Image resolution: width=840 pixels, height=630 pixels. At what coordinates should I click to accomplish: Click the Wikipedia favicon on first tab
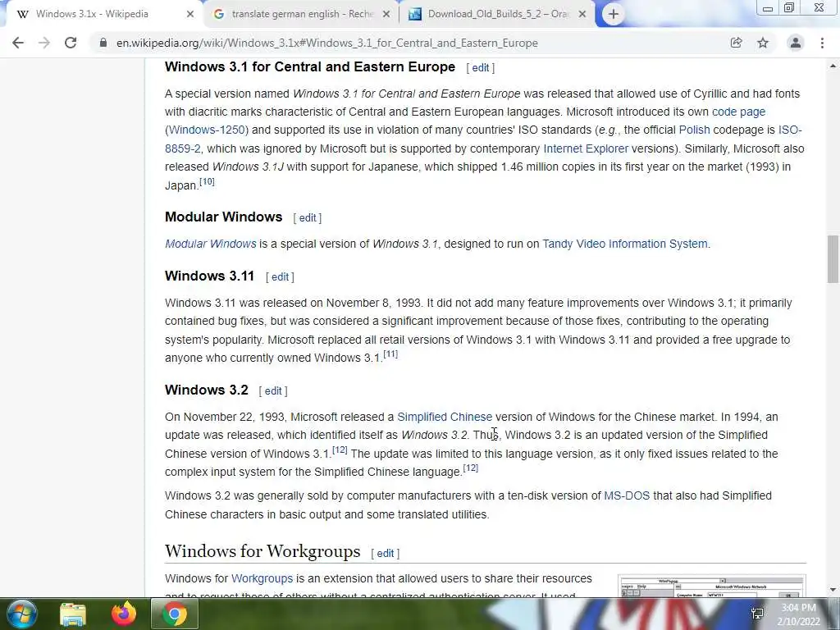pos(22,15)
